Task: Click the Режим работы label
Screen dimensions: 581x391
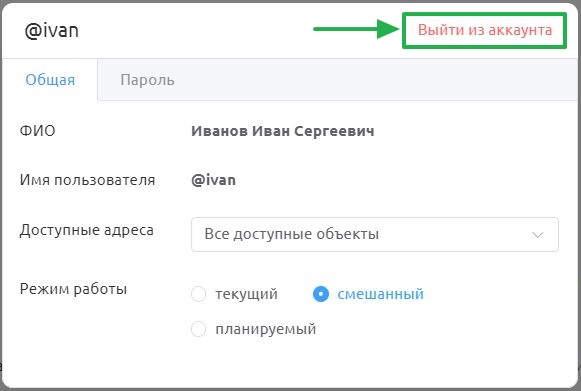Action: click(73, 289)
